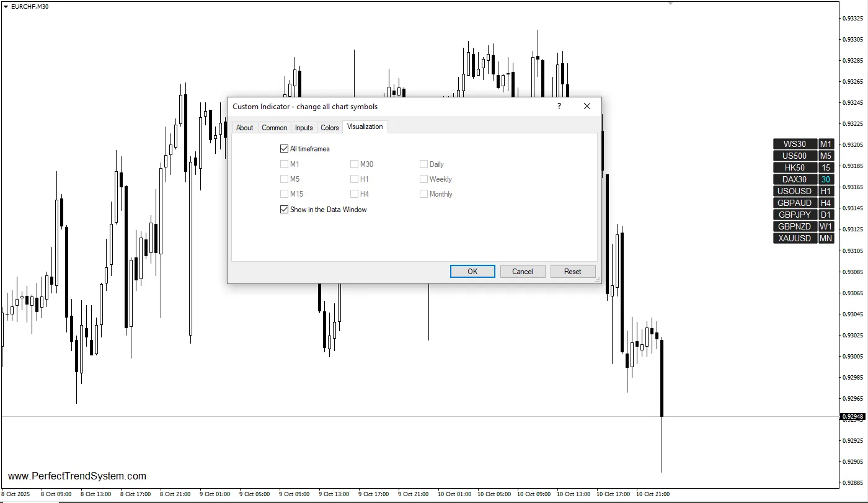Uncheck Show in the Data Window
This screenshot has width=868, height=503.
click(284, 210)
